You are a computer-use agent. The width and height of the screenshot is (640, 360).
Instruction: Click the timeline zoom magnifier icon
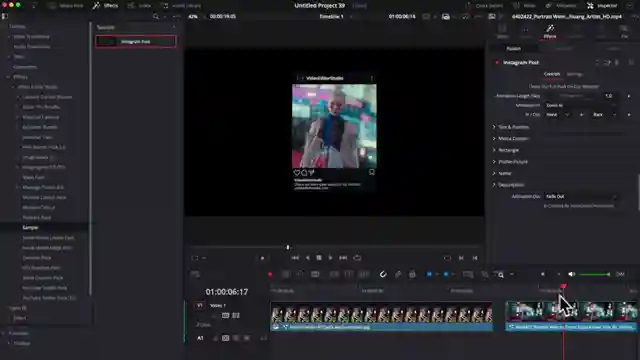(x=500, y=275)
